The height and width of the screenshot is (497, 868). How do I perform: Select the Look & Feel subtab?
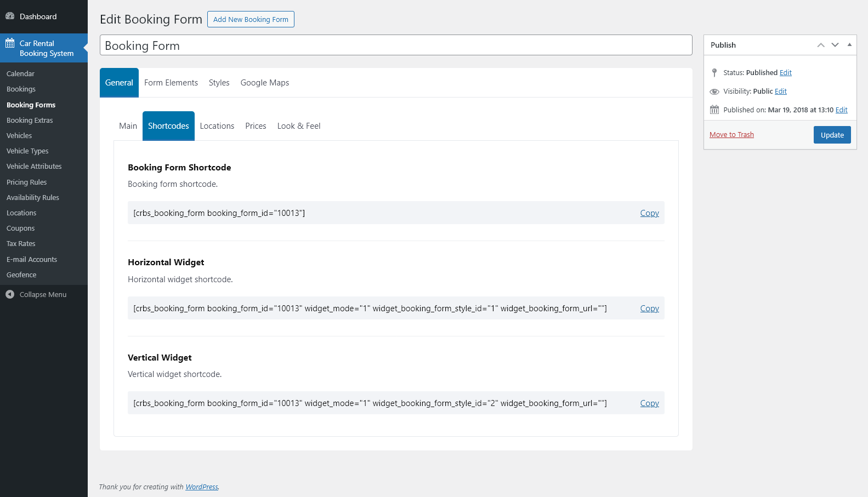[299, 126]
